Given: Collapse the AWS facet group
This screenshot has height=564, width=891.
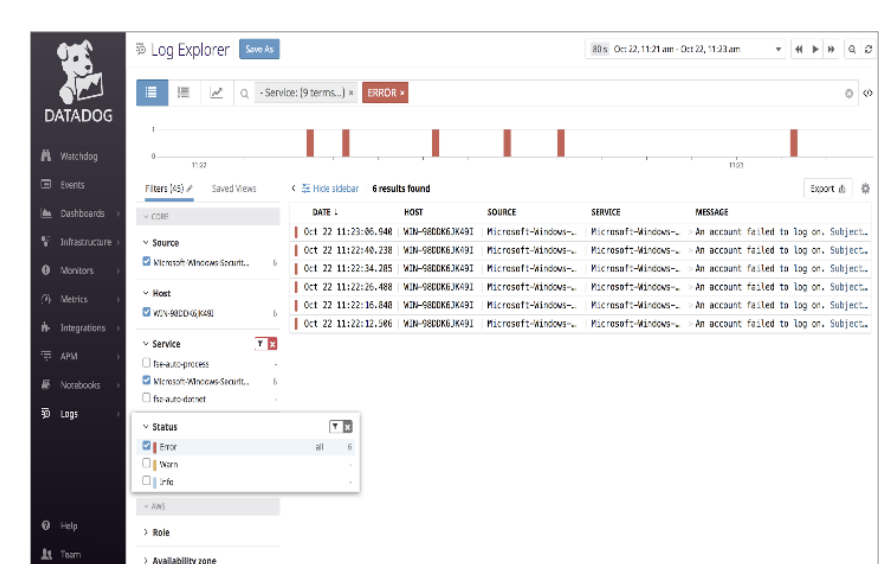Looking at the screenshot, I should [x=208, y=506].
